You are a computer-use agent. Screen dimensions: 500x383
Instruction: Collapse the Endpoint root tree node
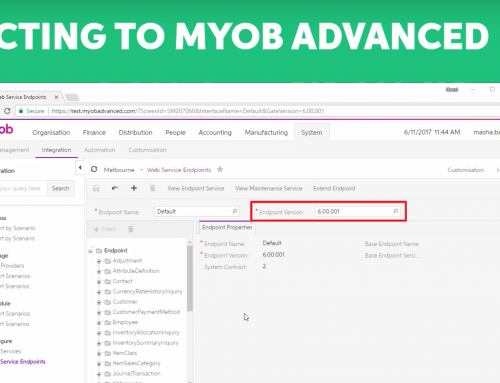91,251
